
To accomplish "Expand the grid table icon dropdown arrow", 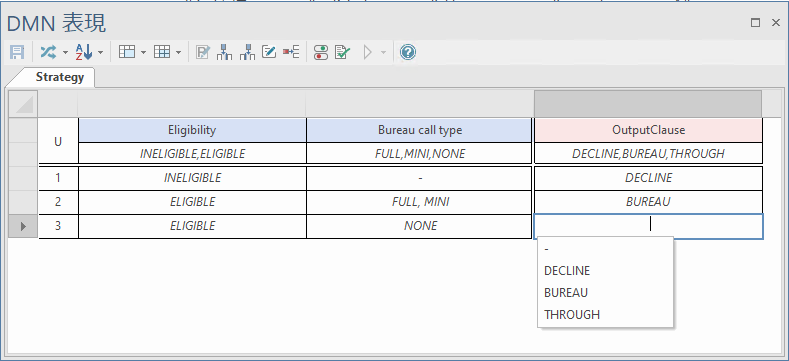I will [x=179, y=52].
